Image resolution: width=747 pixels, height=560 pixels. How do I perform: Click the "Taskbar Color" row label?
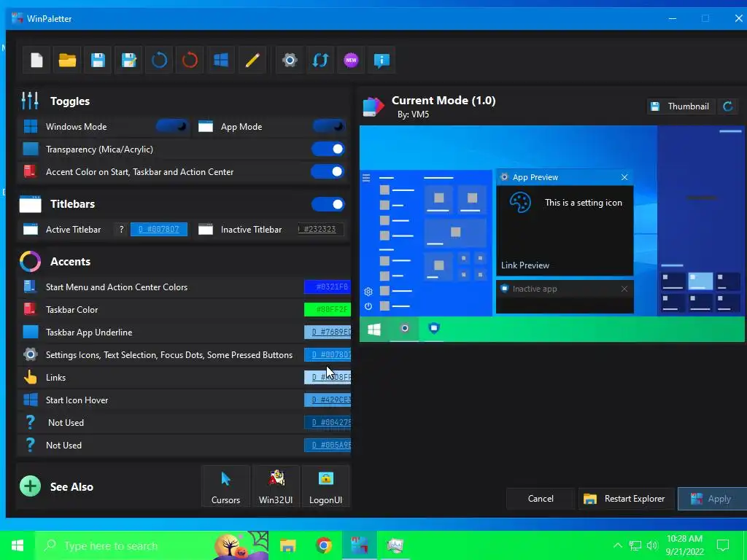click(x=72, y=309)
